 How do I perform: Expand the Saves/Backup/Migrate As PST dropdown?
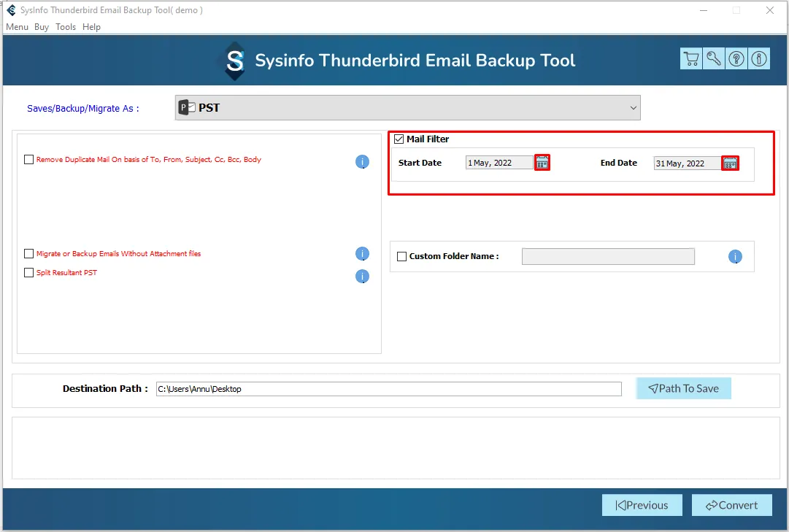(x=407, y=108)
